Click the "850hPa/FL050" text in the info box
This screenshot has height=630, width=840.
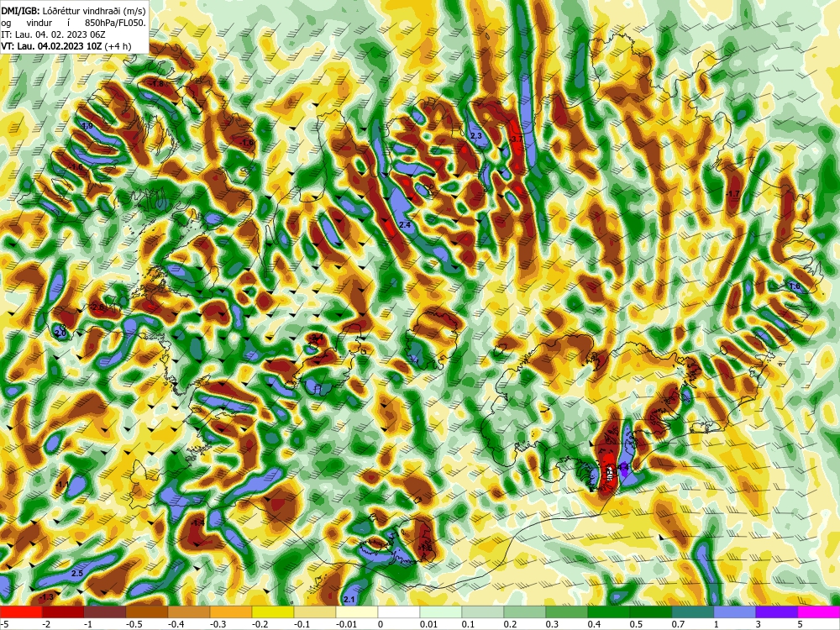[114, 23]
